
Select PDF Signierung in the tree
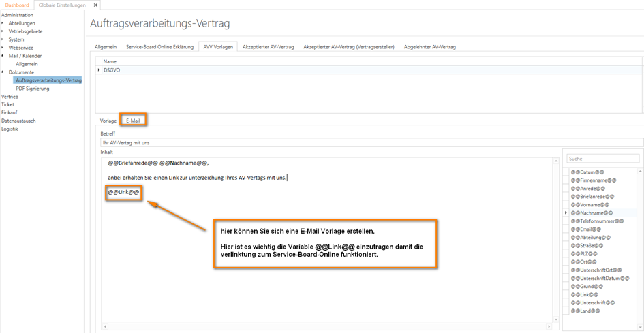[x=33, y=89]
